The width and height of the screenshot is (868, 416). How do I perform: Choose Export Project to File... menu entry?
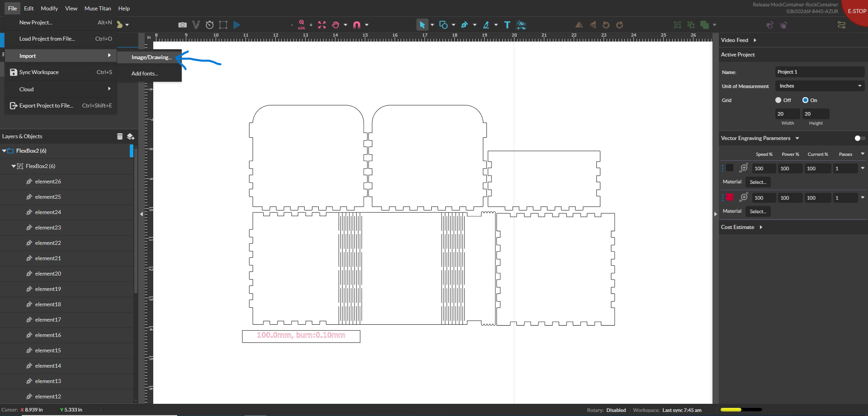tap(61, 106)
